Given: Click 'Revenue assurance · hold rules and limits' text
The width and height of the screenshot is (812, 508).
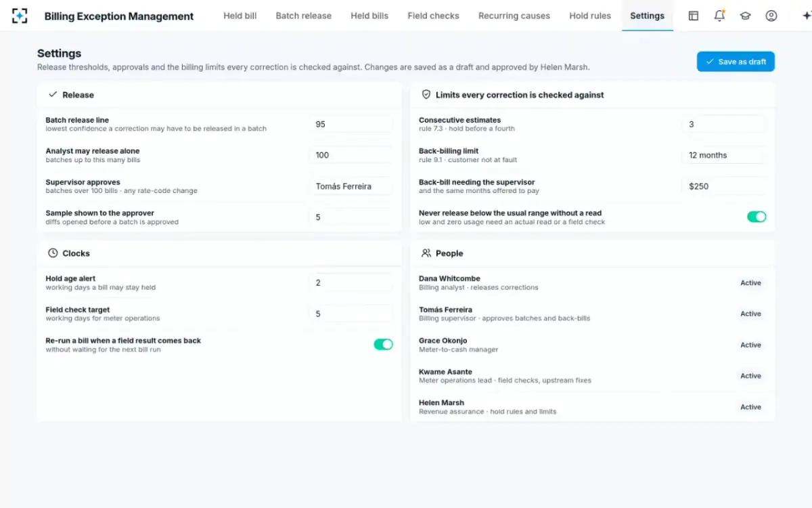Looking at the screenshot, I should pyautogui.click(x=487, y=412).
